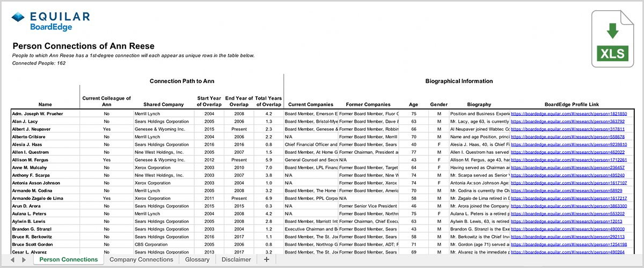This screenshot has width=644, height=268.
Task: Select the Brandon G. Stranzl name cell
Action: tap(45, 228)
